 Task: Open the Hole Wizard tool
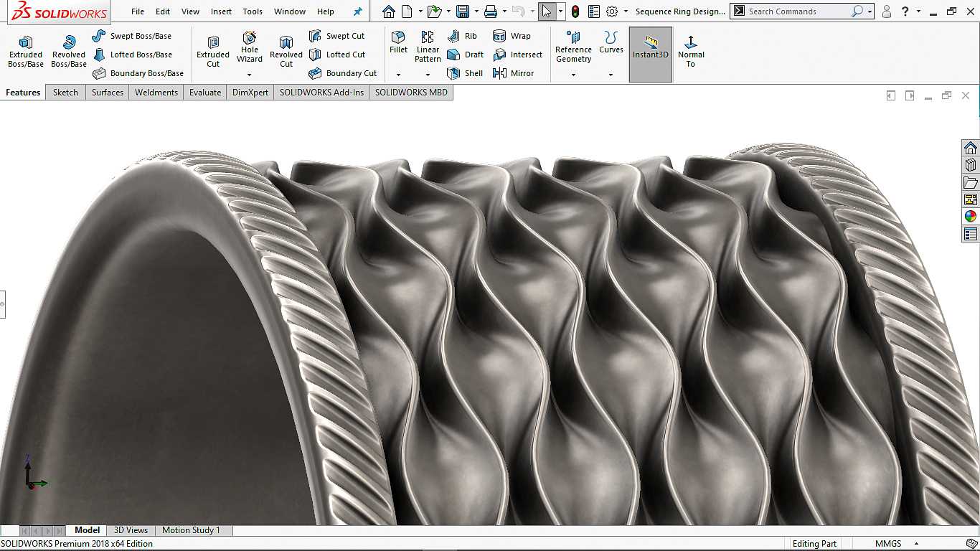point(250,47)
